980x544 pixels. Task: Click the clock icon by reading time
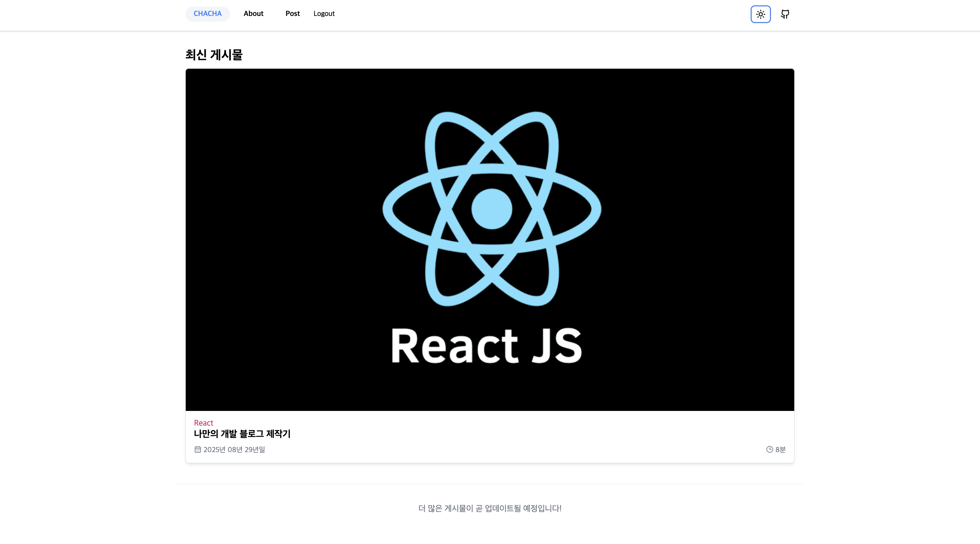pyautogui.click(x=769, y=449)
